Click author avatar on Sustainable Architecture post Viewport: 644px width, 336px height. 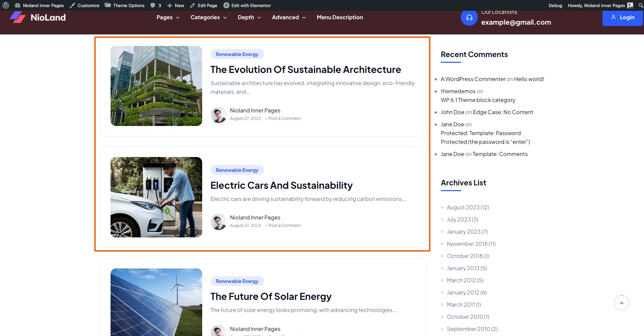pos(218,115)
